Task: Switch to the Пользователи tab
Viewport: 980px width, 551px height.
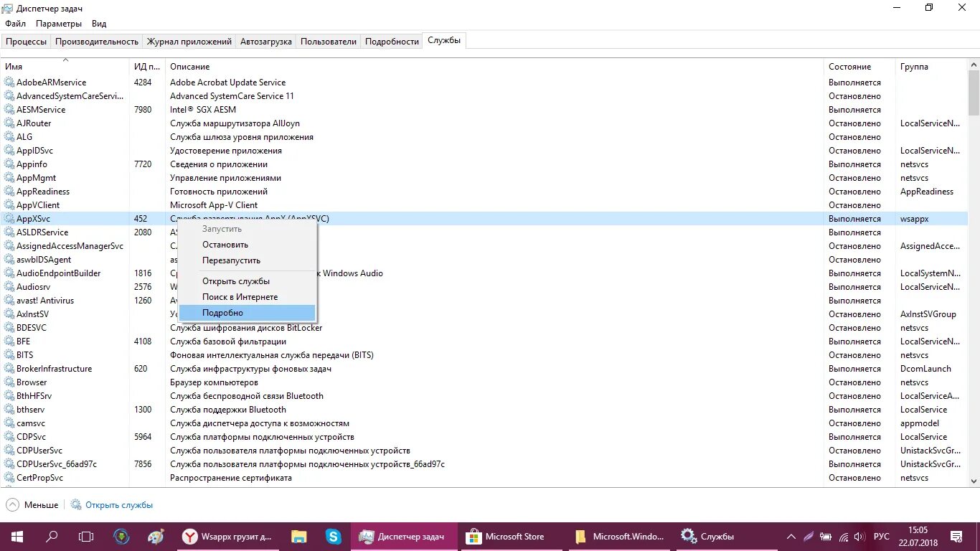Action: pyautogui.click(x=329, y=42)
